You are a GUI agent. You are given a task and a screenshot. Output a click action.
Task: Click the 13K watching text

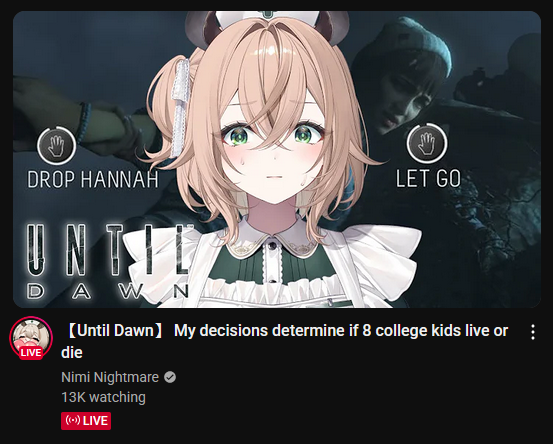tap(103, 397)
